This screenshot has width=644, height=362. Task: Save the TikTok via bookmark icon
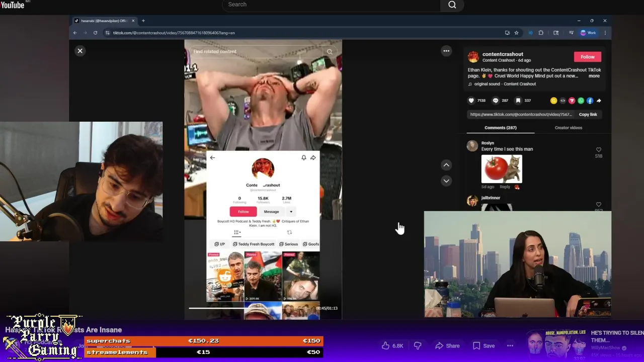pyautogui.click(x=518, y=101)
